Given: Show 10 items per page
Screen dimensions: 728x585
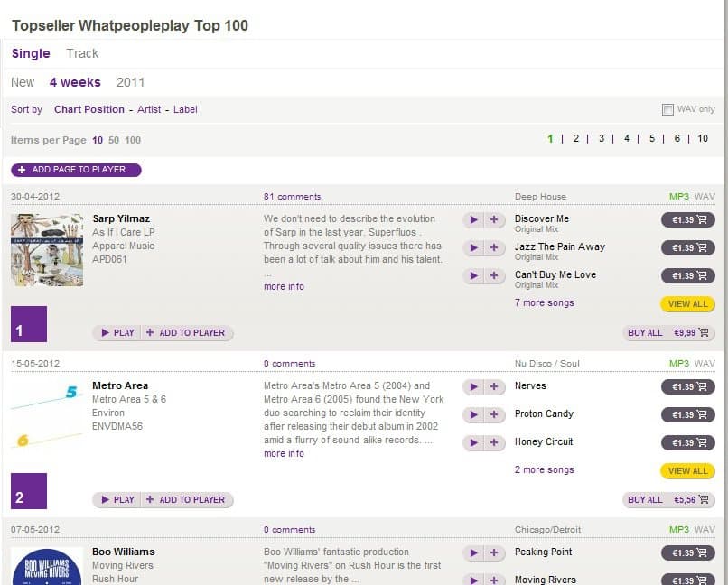Looking at the screenshot, I should pos(98,140).
